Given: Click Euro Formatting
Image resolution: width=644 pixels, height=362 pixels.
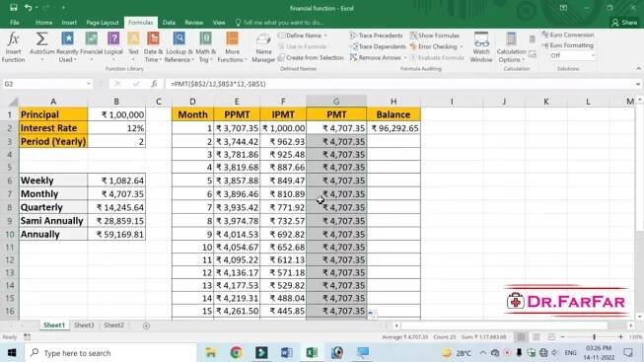Looking at the screenshot, I should click(x=568, y=45).
